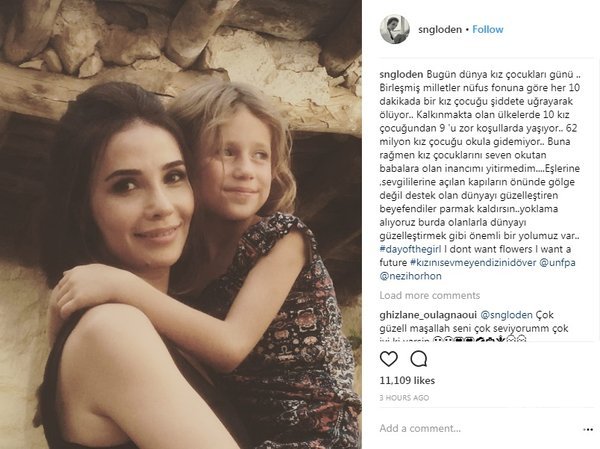Open the #dayofthegirl hashtag
600x449 pixels.
point(411,249)
